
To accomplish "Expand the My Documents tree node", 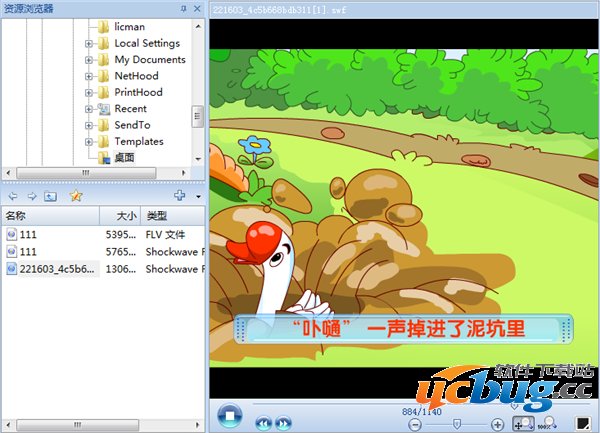I will click(89, 60).
